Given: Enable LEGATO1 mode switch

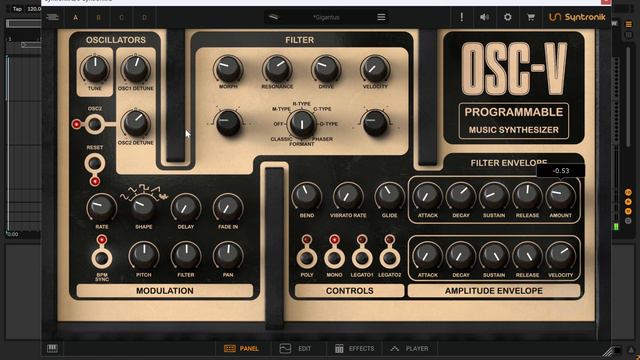Looking at the screenshot, I should point(362,258).
